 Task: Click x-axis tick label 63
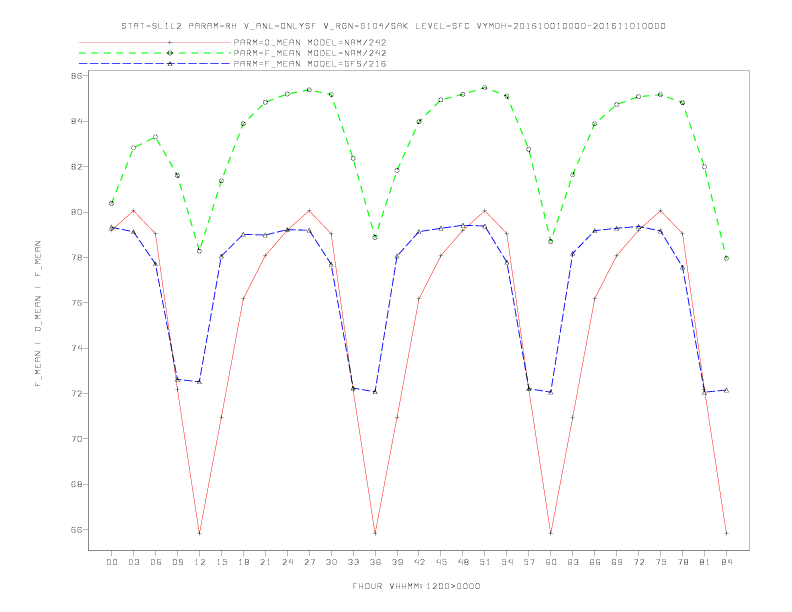pos(573,562)
